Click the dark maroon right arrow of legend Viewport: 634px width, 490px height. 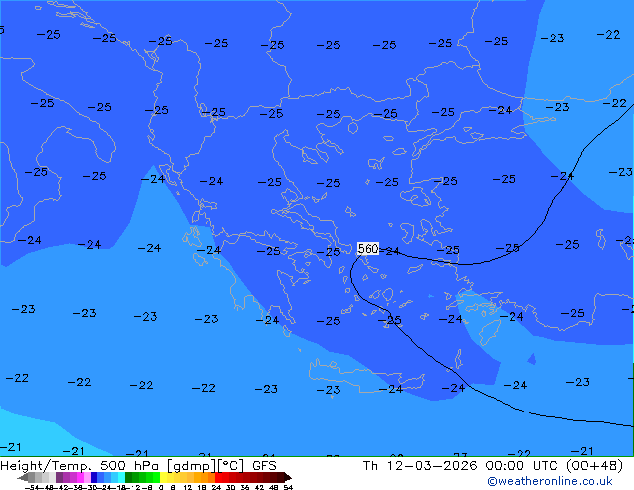(288, 477)
